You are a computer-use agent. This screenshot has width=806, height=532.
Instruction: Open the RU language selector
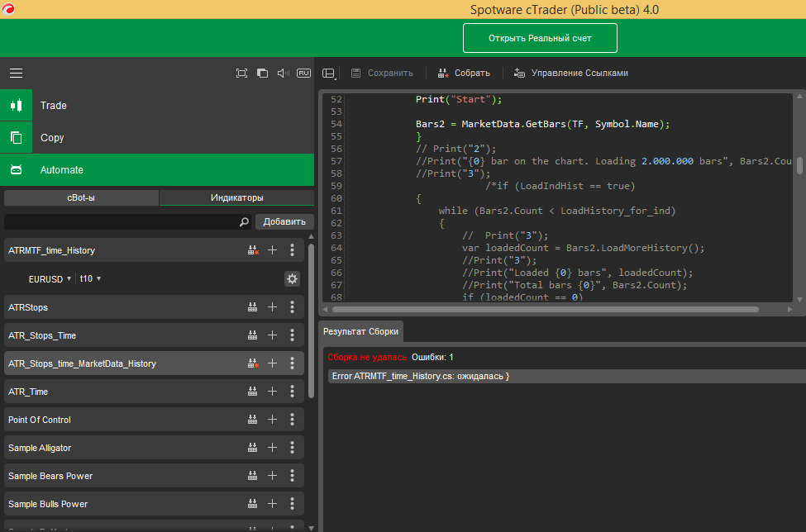303,73
